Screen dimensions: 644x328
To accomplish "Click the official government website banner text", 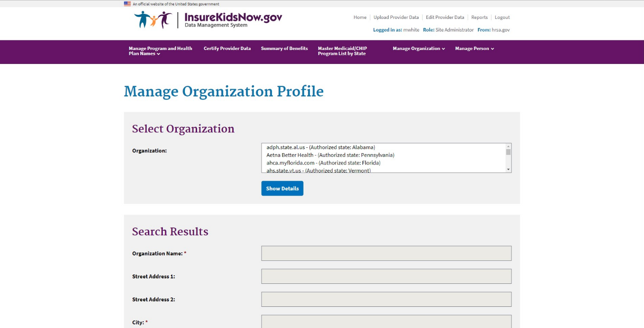I will pyautogui.click(x=176, y=4).
